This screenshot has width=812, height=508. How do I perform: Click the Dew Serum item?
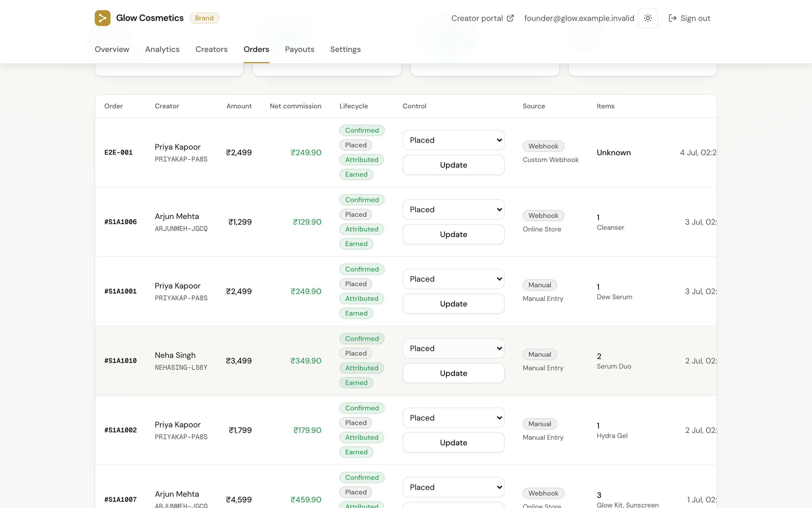coord(614,297)
